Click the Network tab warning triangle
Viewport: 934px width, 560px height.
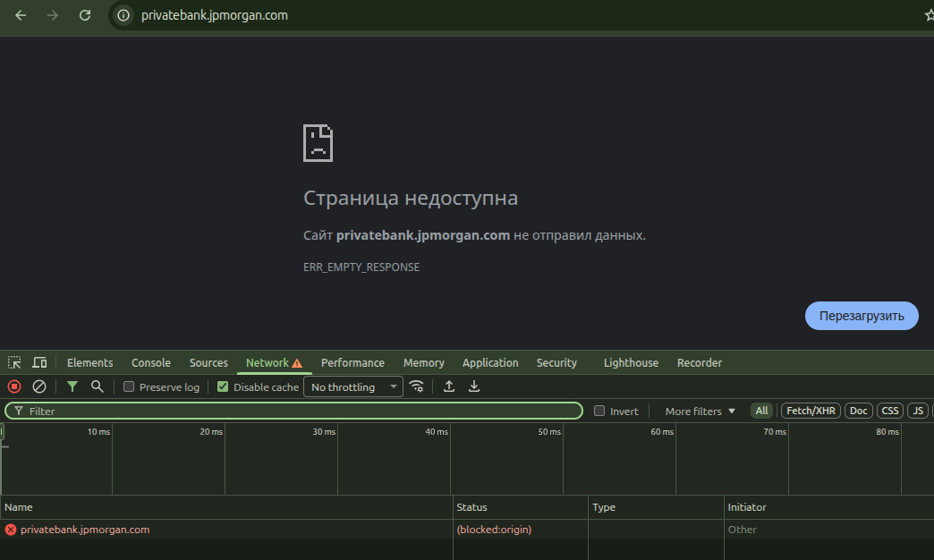click(x=297, y=363)
